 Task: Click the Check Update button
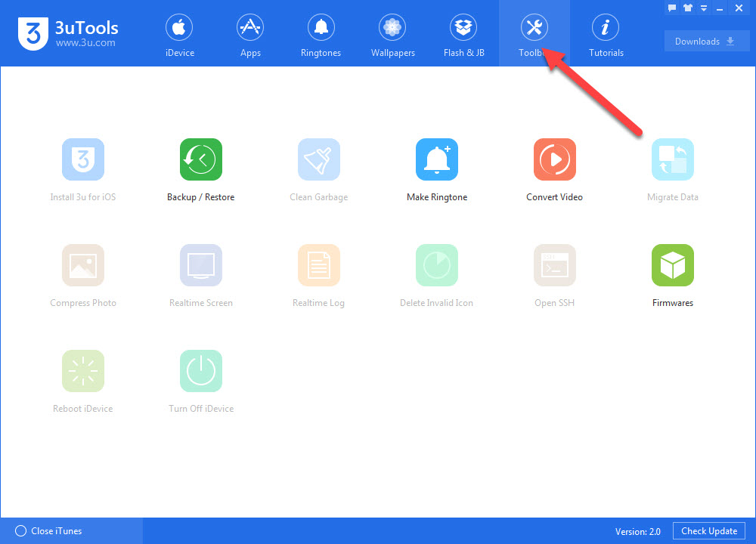[x=709, y=531]
